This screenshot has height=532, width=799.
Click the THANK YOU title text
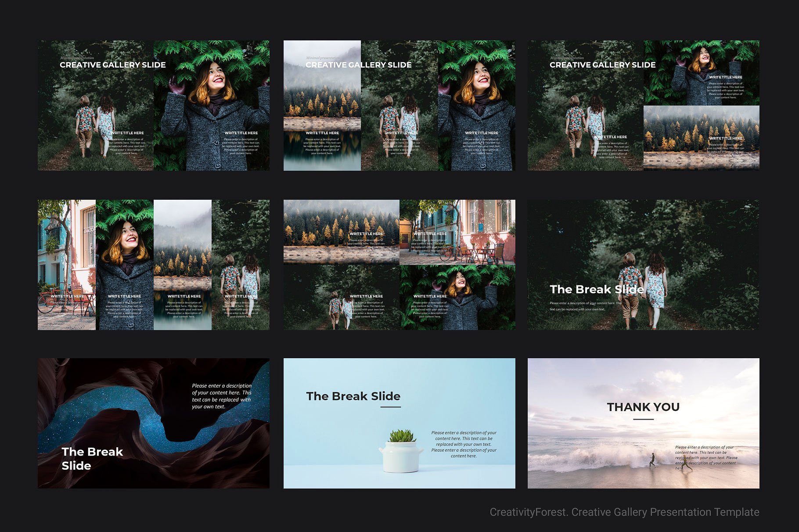tap(644, 407)
